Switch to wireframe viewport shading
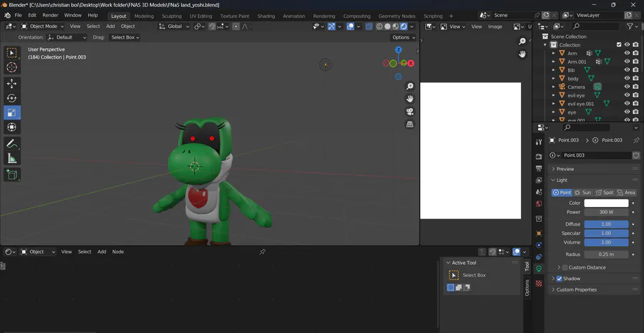Screen dimensions: 644x333 pyautogui.click(x=379, y=26)
